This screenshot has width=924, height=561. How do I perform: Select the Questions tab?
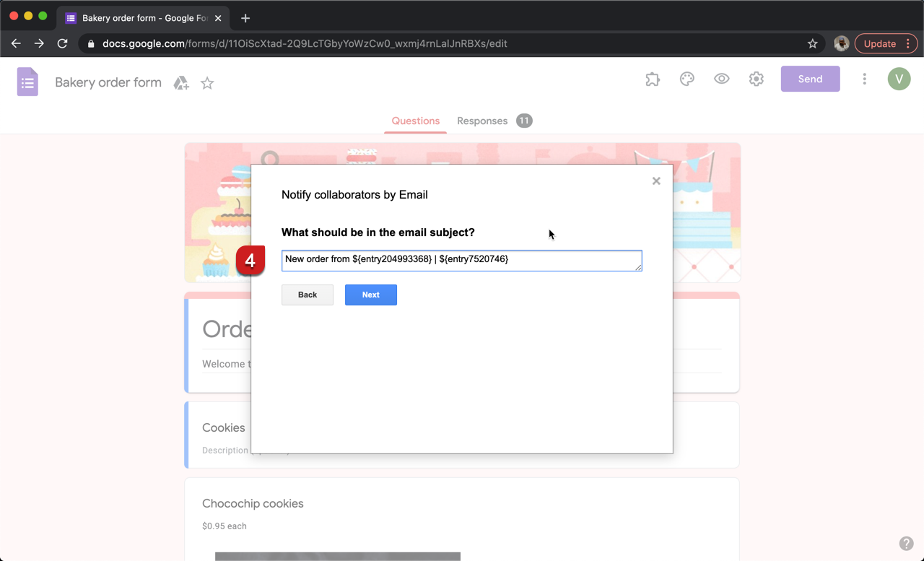pyautogui.click(x=415, y=121)
